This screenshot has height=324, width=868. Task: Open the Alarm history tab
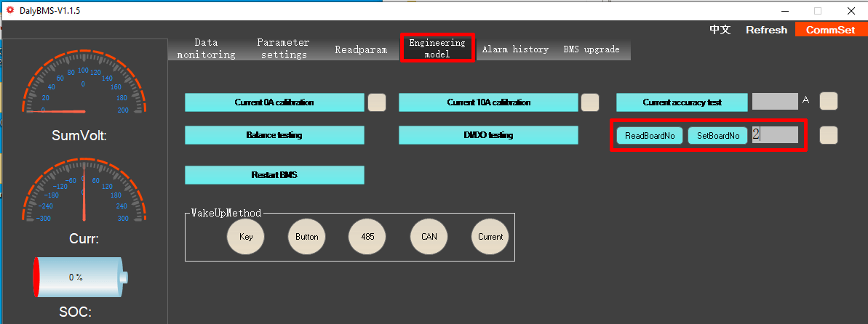click(x=515, y=49)
